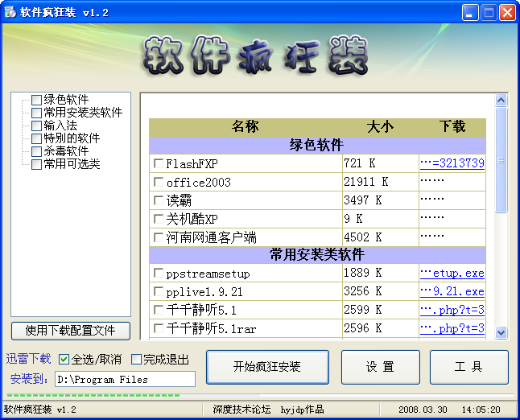The width and height of the screenshot is (520, 420).
Task: Tick the ppstreamsetup checkbox
Action: coord(159,273)
